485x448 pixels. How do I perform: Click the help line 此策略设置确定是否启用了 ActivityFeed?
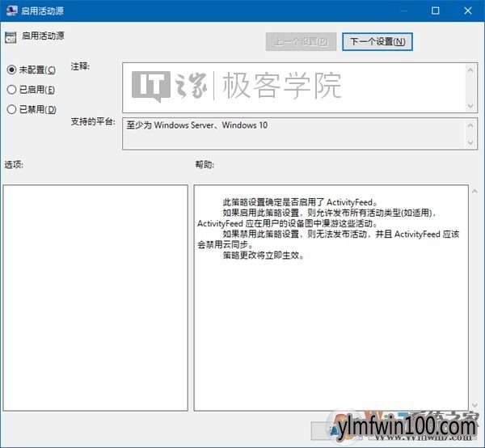[300, 202]
